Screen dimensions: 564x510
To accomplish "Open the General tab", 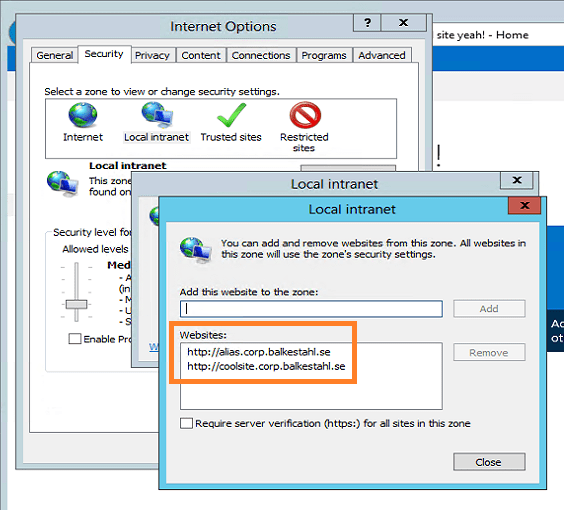I will tap(54, 55).
